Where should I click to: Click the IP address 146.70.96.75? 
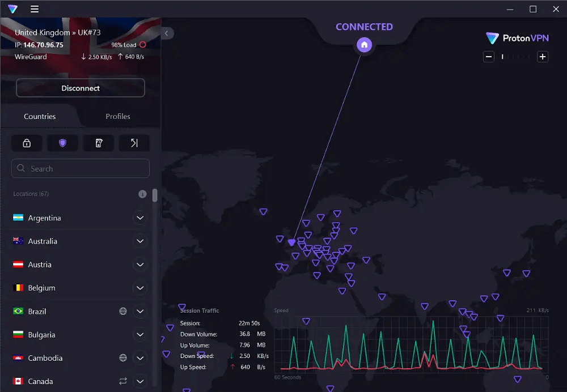coord(44,45)
